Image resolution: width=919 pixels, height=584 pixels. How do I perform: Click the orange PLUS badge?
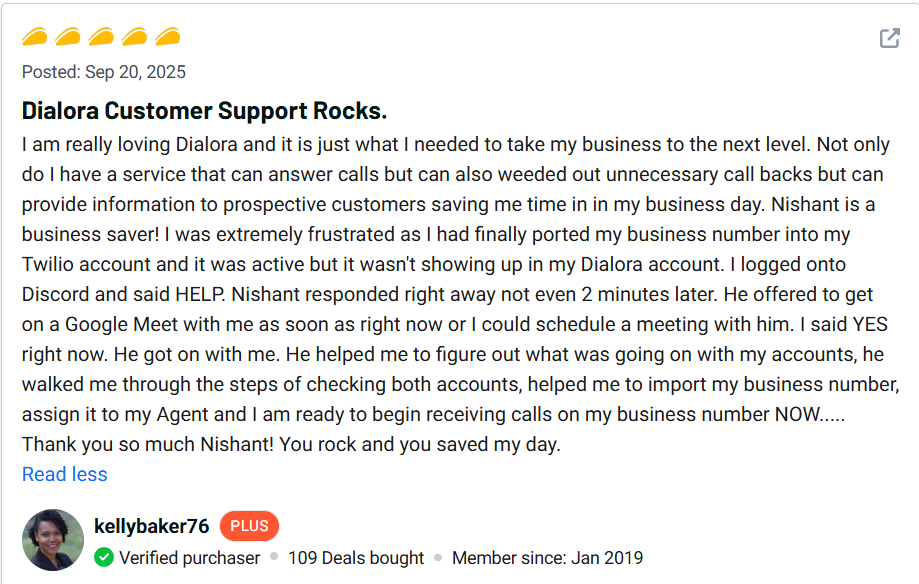[x=249, y=526]
